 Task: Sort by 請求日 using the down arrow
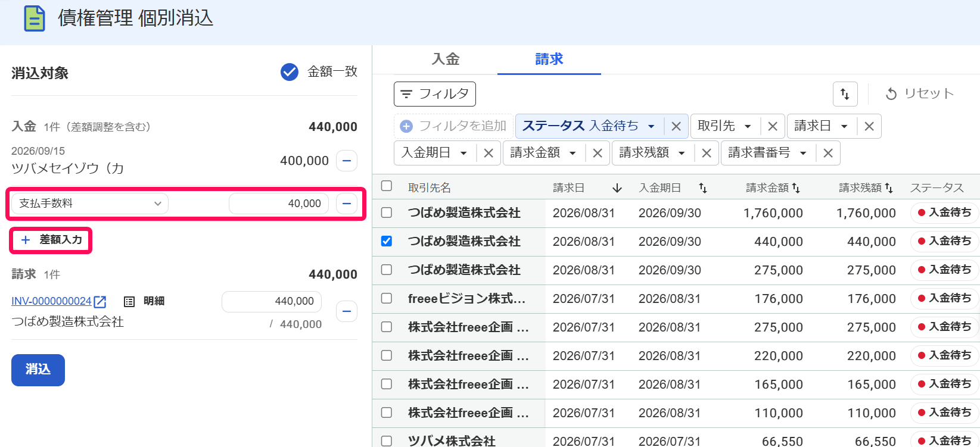click(x=617, y=188)
